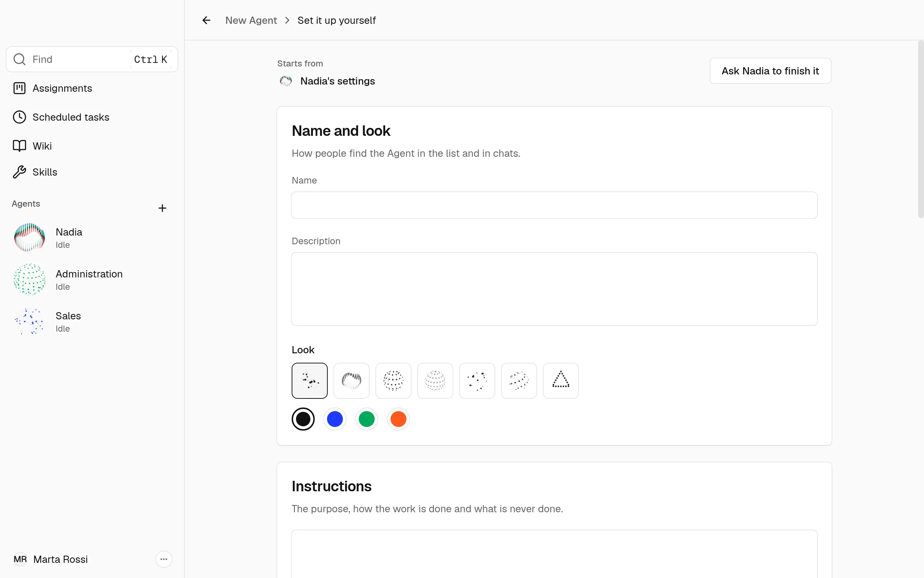Select the sparse dotted circle look

click(x=477, y=381)
